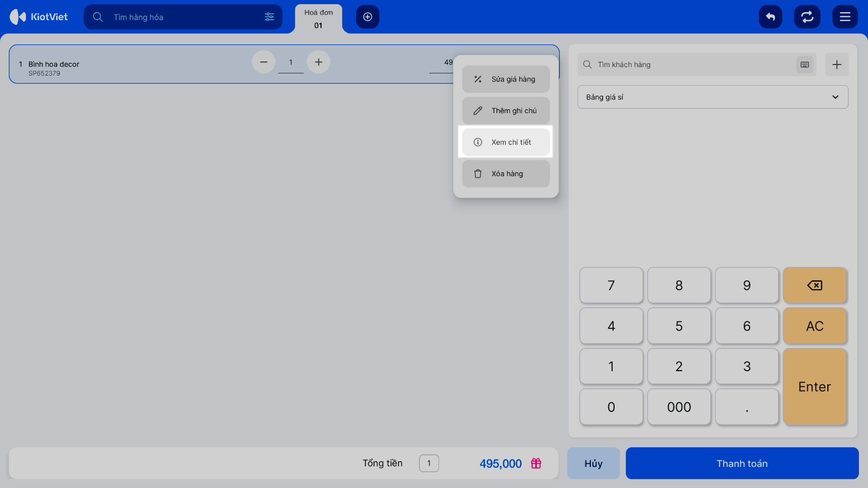Image resolution: width=868 pixels, height=488 pixels.
Task: Open Xem chi tiết item details
Action: tap(506, 142)
